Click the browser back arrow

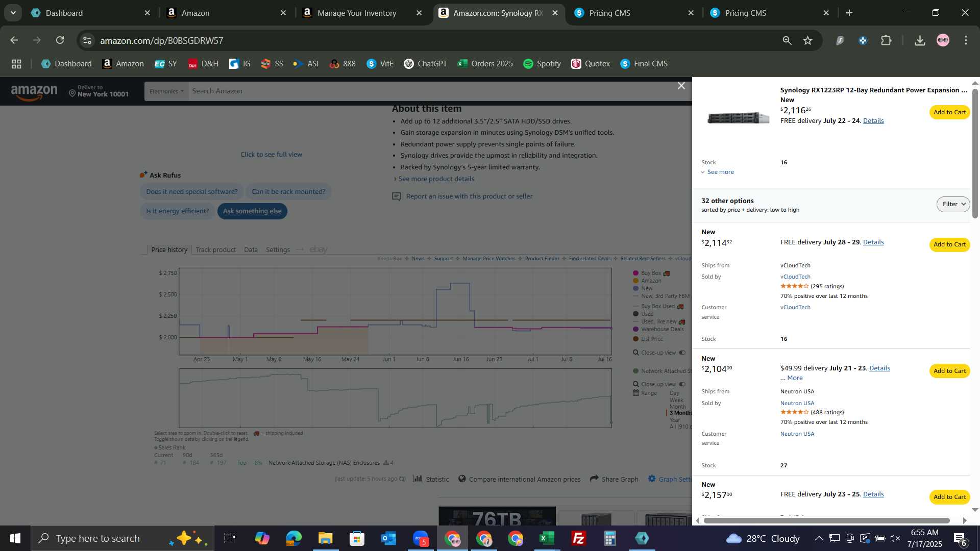(x=14, y=40)
